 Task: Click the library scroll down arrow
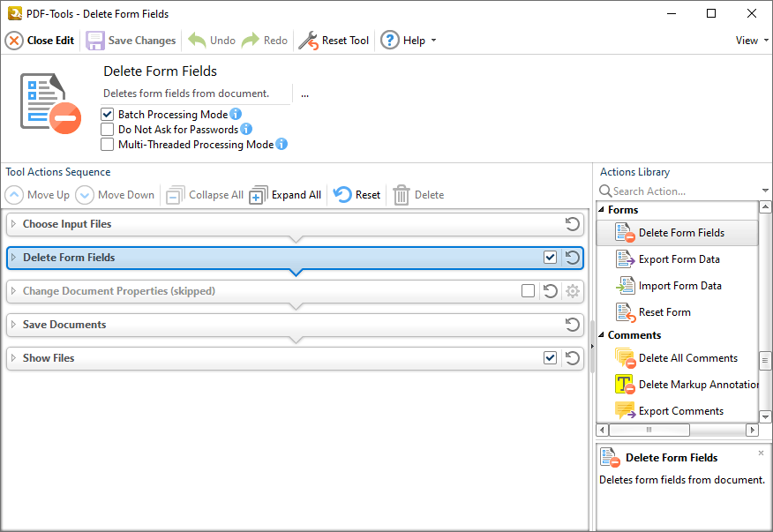tap(765, 417)
